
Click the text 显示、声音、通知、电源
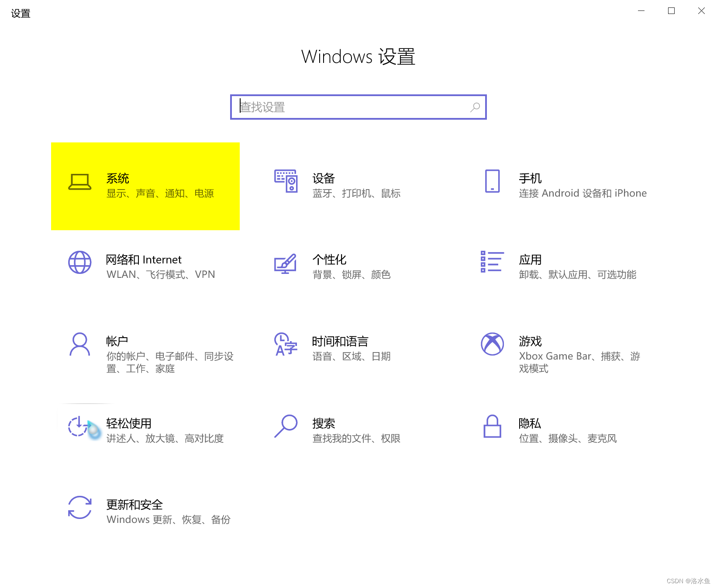point(160,194)
